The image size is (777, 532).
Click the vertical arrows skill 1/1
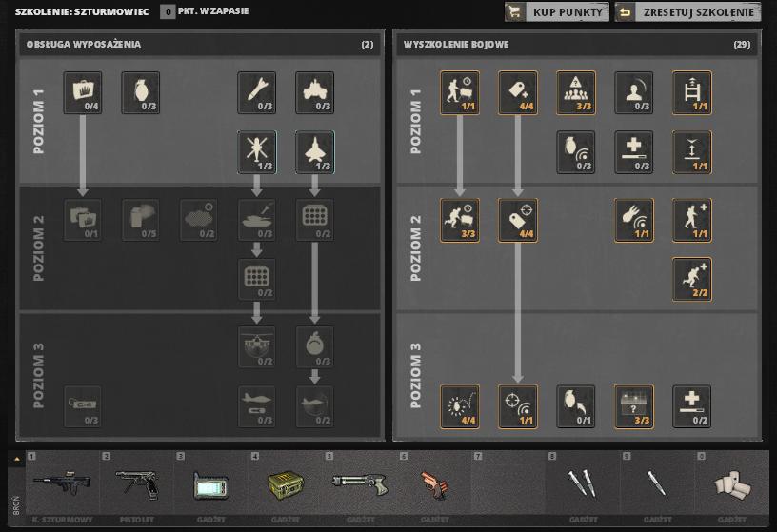692,152
